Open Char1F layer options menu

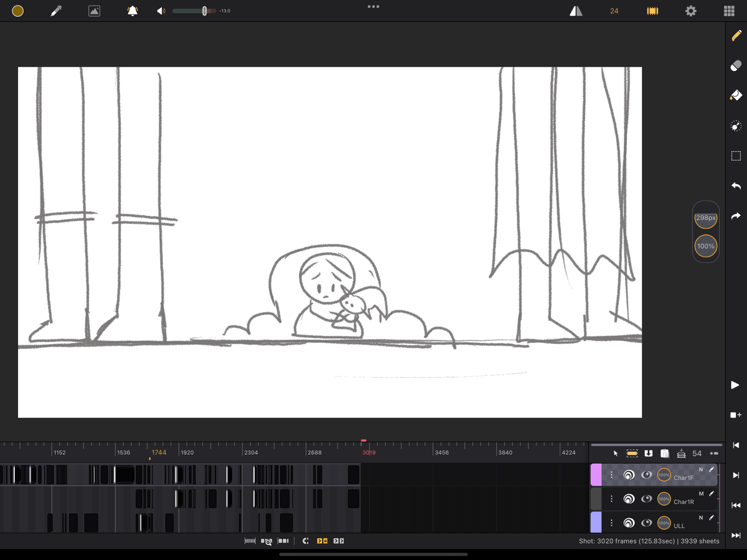612,475
